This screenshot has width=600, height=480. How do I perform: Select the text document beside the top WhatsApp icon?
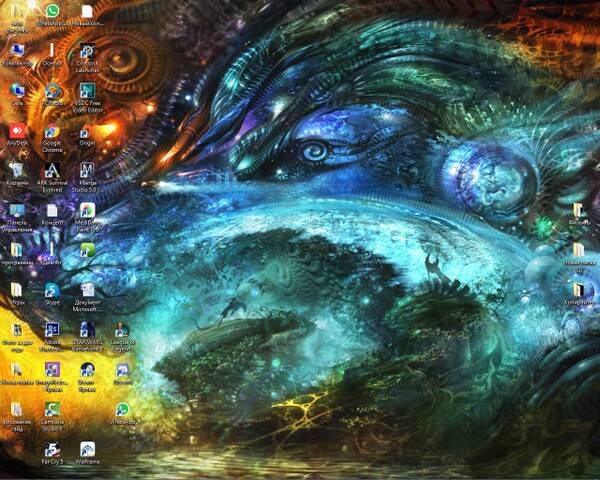tap(87, 11)
